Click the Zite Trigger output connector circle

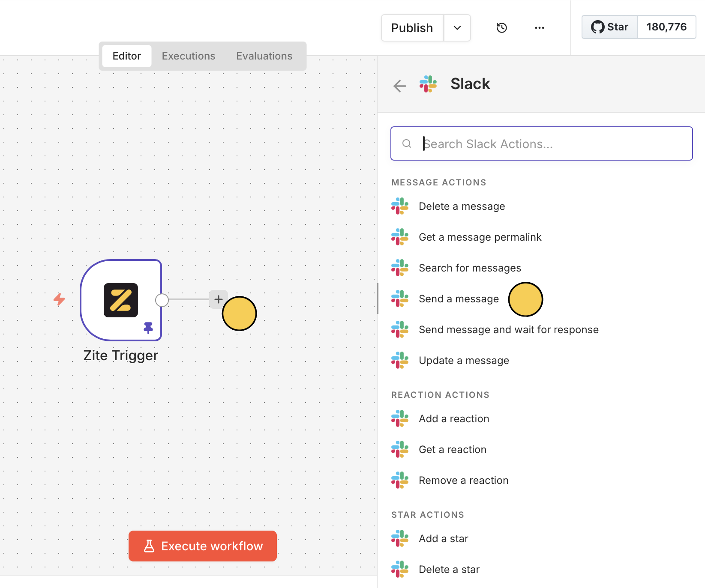tap(162, 300)
